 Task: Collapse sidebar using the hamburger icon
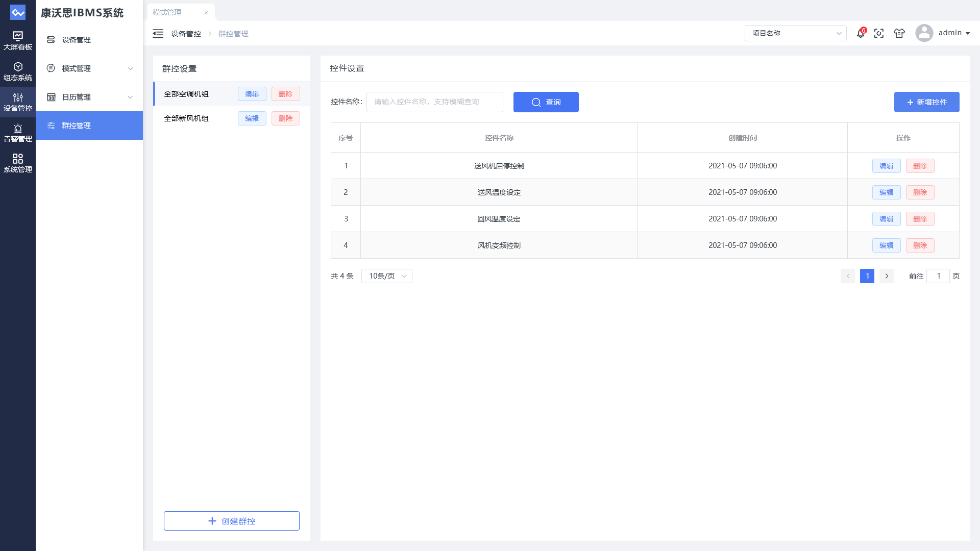158,34
